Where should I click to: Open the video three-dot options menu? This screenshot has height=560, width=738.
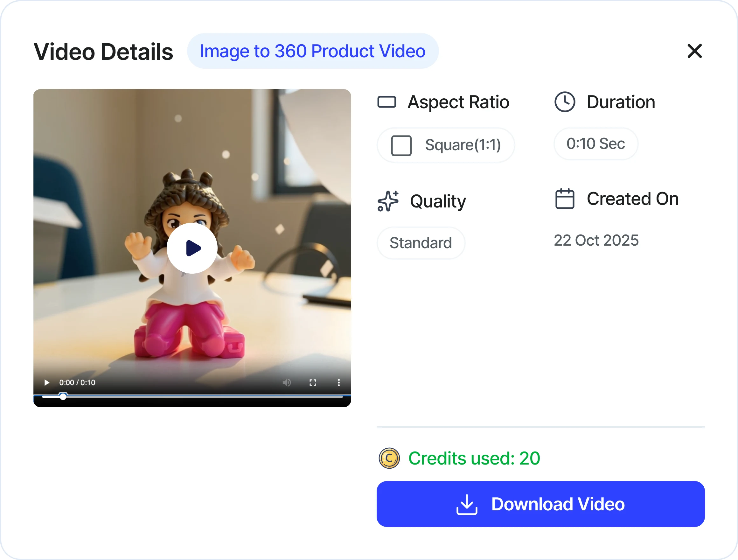pyautogui.click(x=339, y=382)
